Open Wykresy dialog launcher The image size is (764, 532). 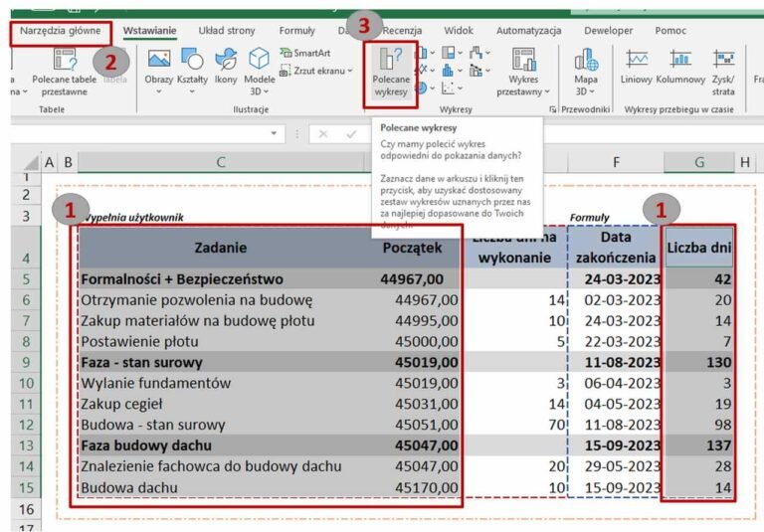tap(553, 109)
